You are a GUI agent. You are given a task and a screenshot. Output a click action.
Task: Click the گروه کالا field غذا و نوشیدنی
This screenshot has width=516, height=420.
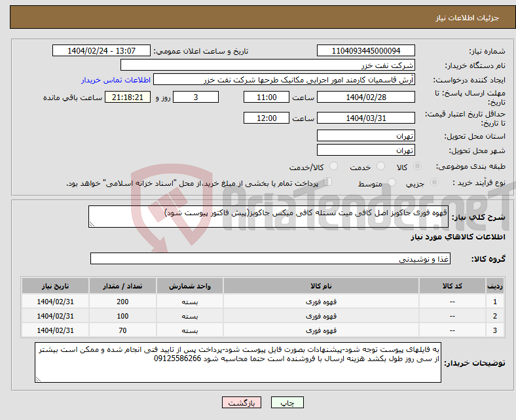coord(270,258)
